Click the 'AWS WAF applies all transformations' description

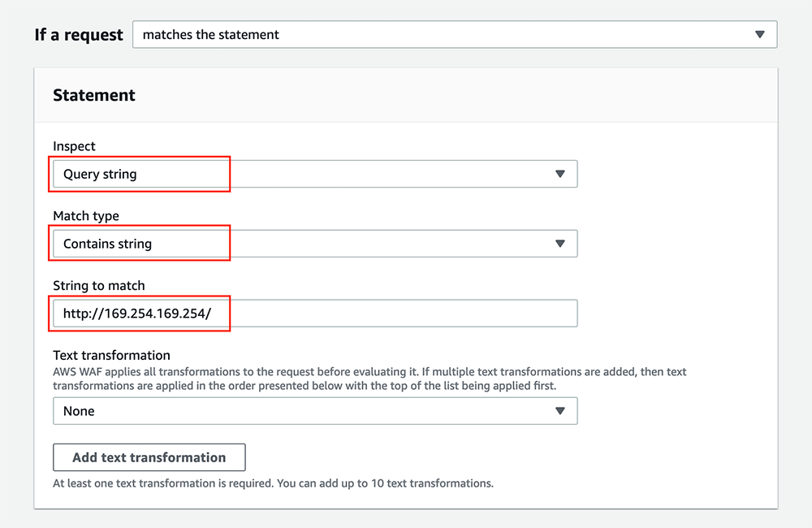point(369,379)
